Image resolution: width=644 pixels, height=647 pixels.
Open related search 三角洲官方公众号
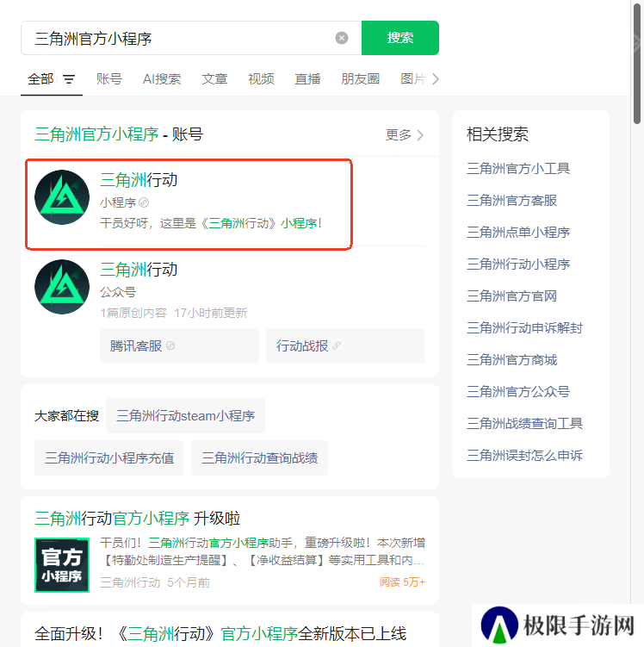[x=518, y=391]
